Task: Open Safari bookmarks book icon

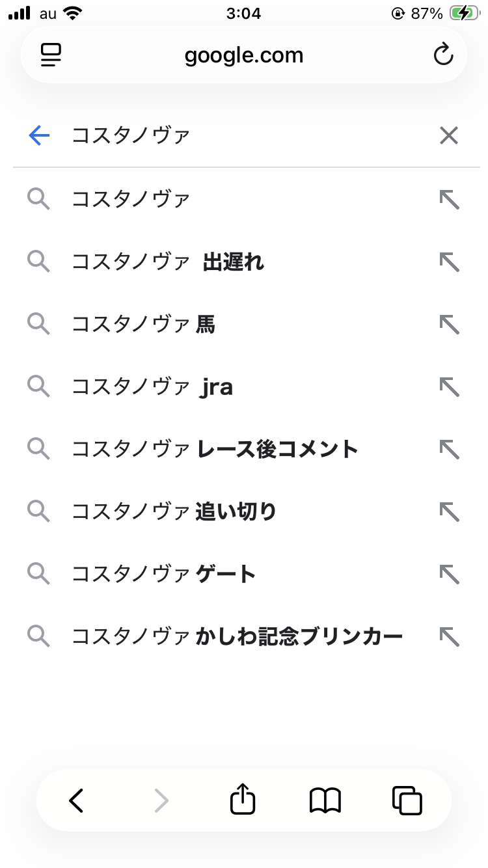Action: coord(325,801)
